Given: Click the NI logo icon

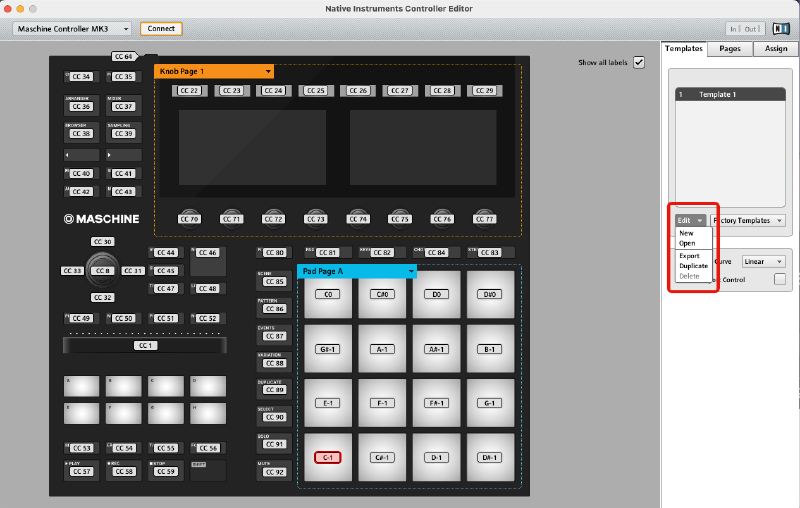Looking at the screenshot, I should coord(781,29).
